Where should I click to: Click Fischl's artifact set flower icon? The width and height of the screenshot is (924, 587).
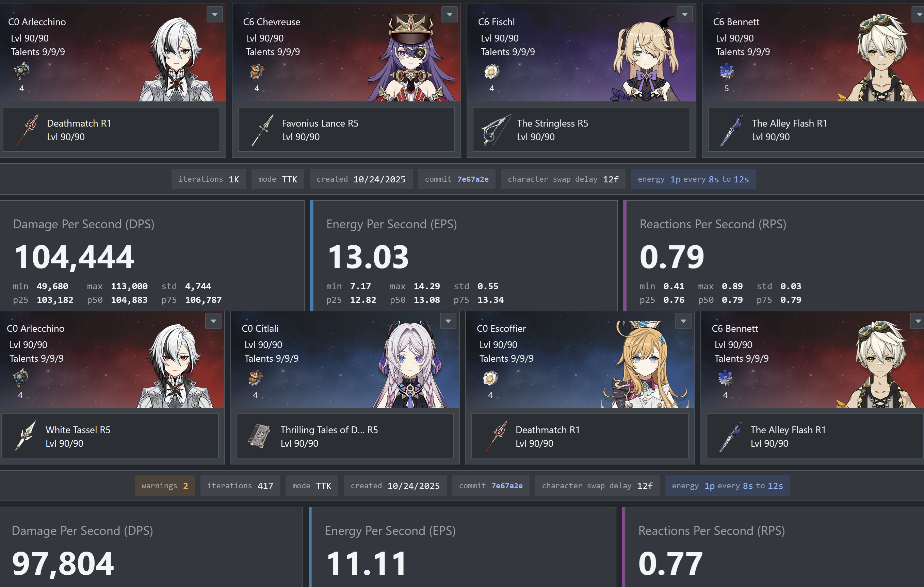click(x=491, y=72)
